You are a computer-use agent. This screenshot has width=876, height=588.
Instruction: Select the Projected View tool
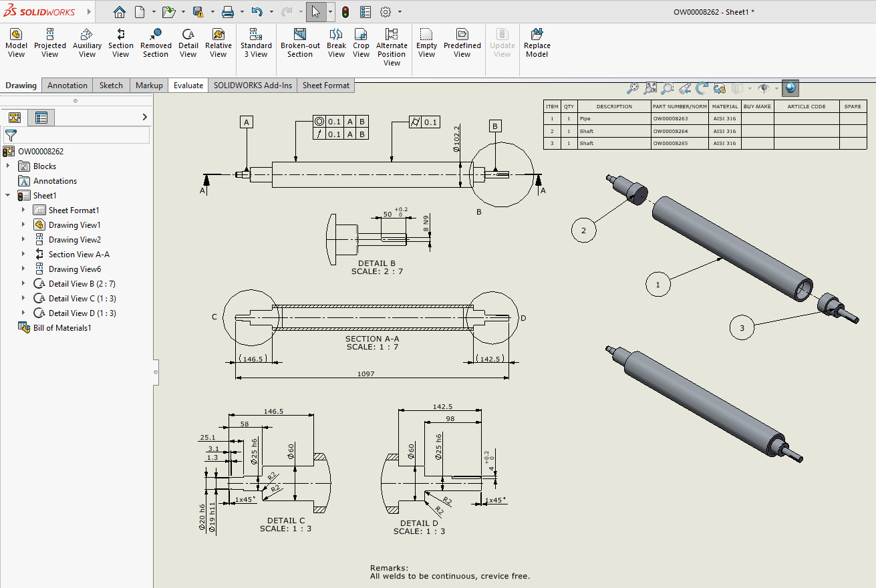click(49, 42)
